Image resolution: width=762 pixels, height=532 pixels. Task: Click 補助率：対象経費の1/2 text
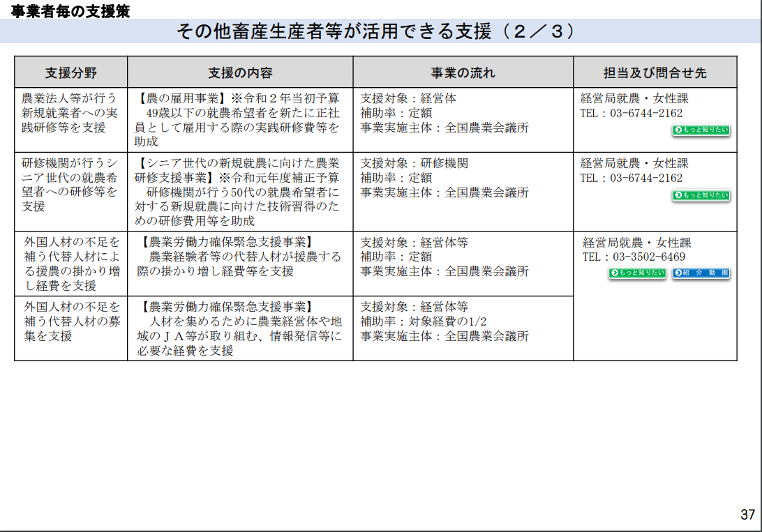(x=424, y=321)
